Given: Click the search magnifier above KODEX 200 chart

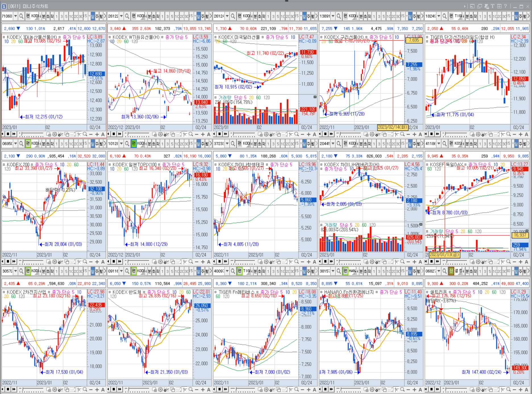Looking at the screenshot, I should click(21, 144).
